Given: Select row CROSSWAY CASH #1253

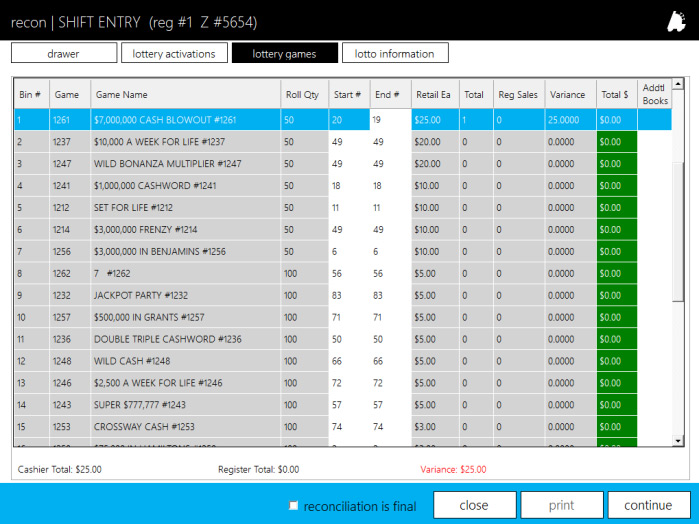Looking at the screenshot, I should pyautogui.click(x=342, y=427).
